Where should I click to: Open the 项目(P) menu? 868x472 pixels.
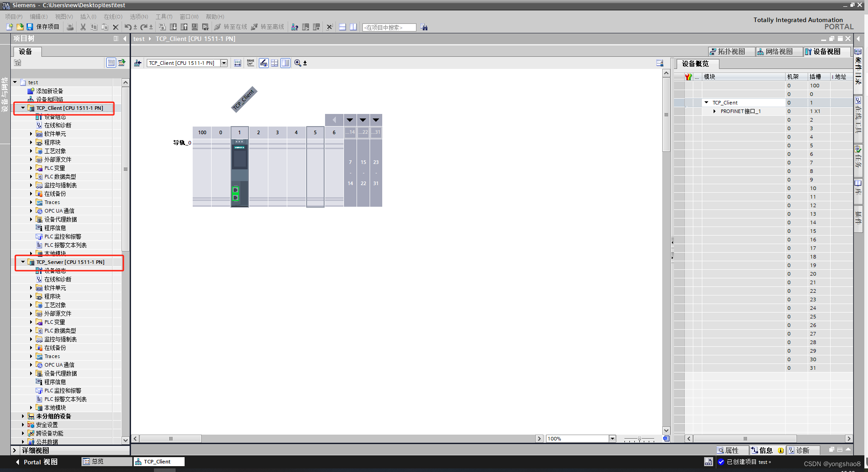click(x=14, y=17)
